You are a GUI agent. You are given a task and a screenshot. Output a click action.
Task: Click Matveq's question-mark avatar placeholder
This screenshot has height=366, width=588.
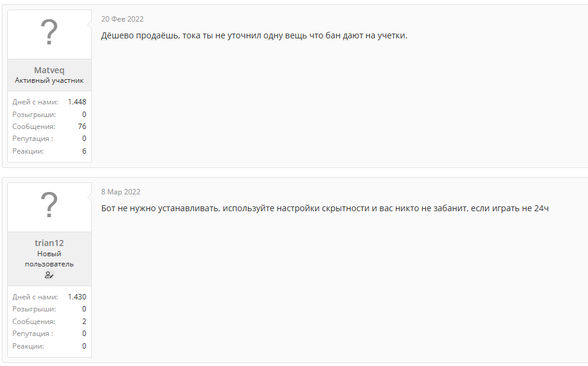tap(49, 34)
